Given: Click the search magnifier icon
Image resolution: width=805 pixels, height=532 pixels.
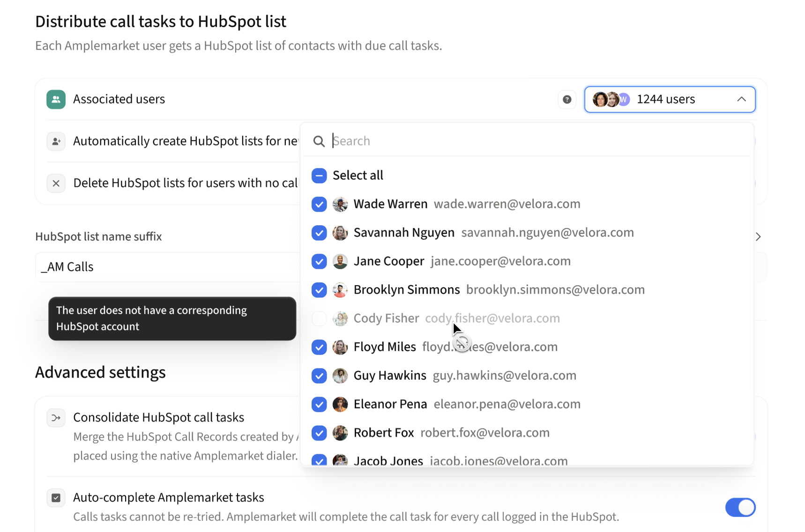Looking at the screenshot, I should [x=319, y=141].
